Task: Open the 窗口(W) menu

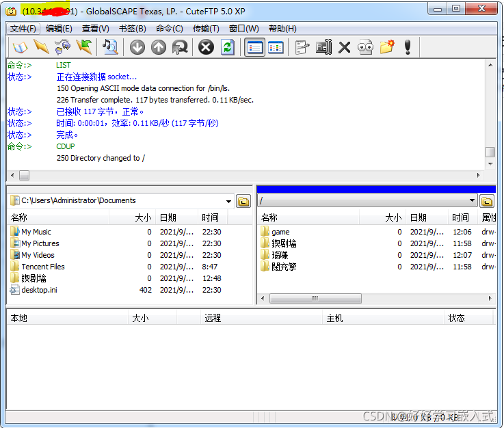Action: (243, 29)
